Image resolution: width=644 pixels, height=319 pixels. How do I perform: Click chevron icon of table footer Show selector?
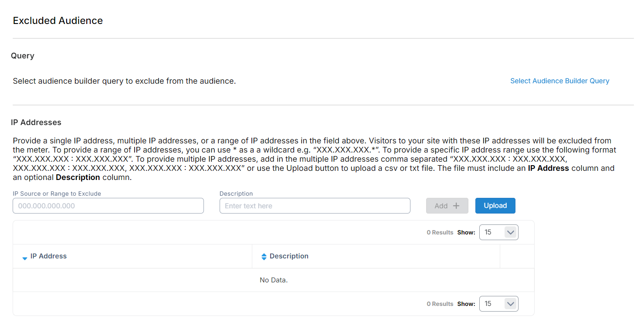[510, 304]
